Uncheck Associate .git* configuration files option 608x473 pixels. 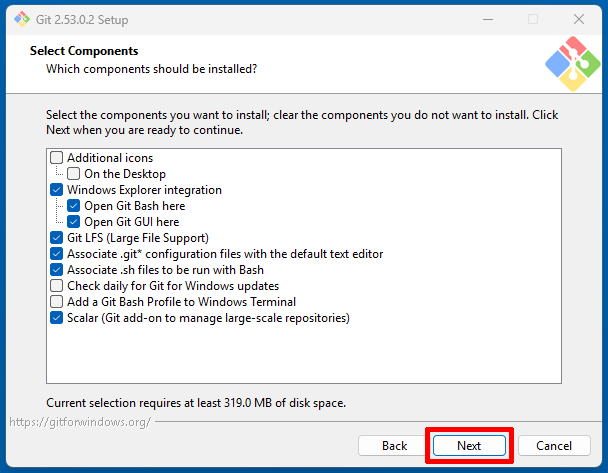click(57, 254)
